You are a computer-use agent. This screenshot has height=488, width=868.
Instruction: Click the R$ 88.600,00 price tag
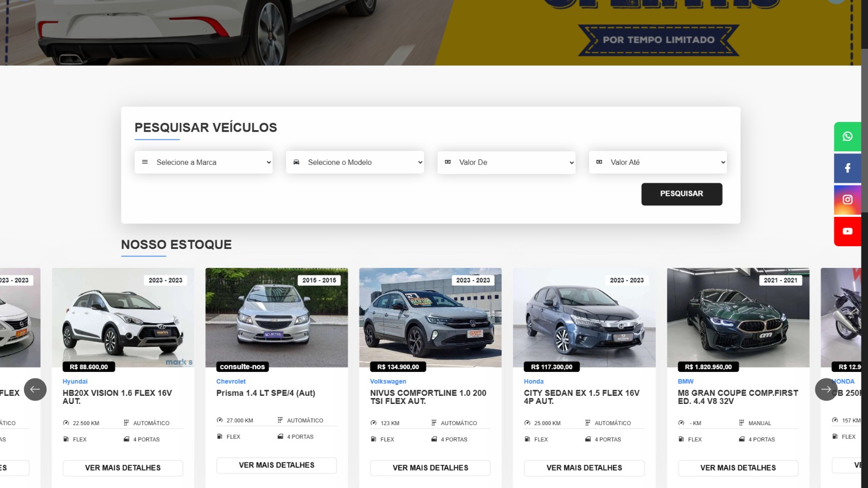coord(89,367)
